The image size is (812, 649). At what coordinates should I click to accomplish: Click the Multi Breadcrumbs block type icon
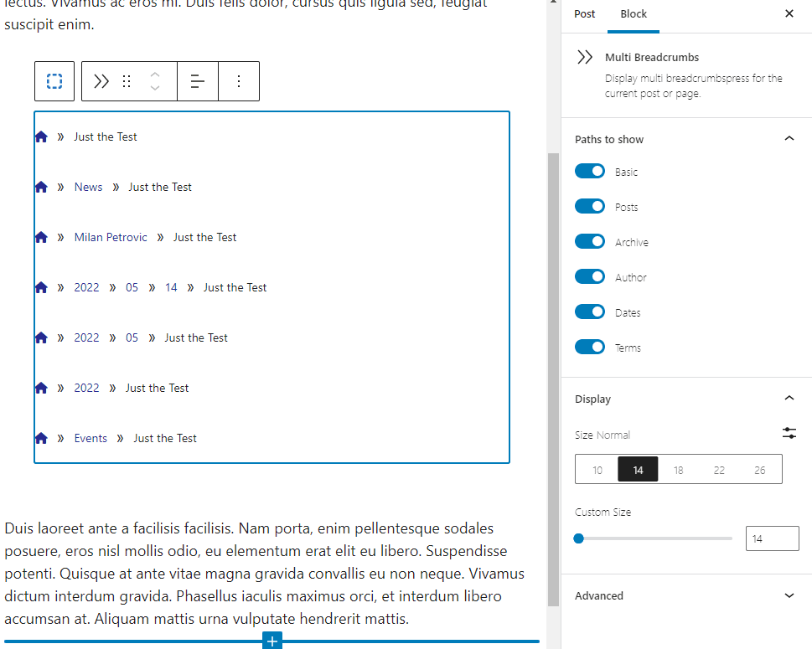(x=101, y=81)
